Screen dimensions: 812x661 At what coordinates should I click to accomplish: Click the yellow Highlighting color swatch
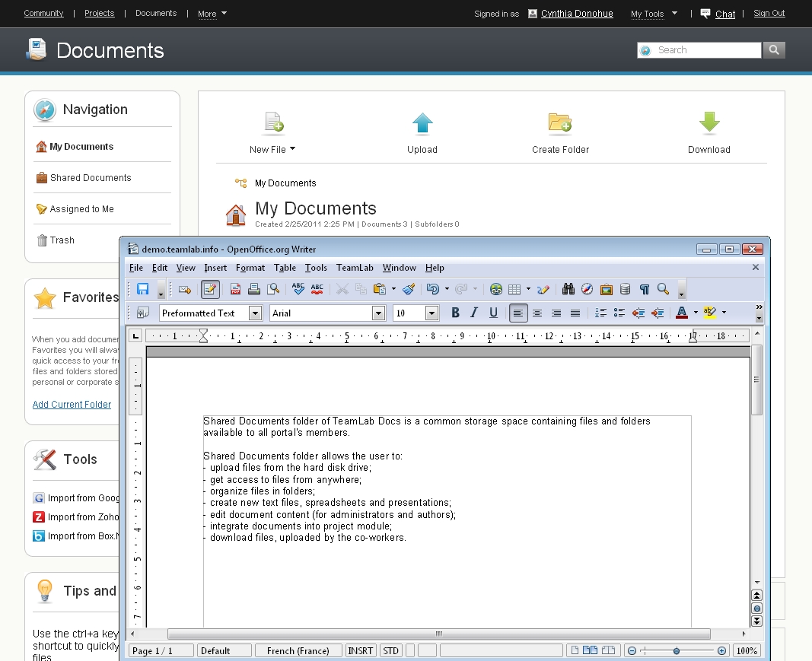click(x=710, y=313)
